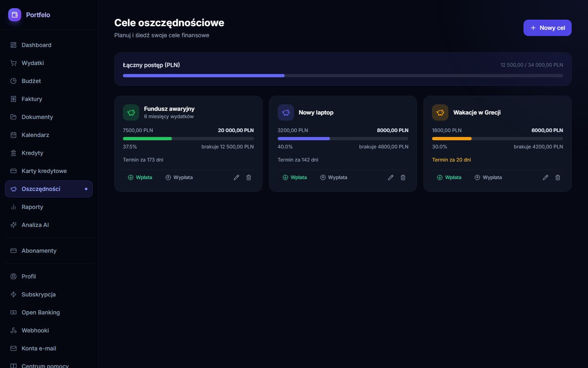Edit the Nowy laptop goal
The height and width of the screenshot is (368, 588).
click(x=391, y=177)
